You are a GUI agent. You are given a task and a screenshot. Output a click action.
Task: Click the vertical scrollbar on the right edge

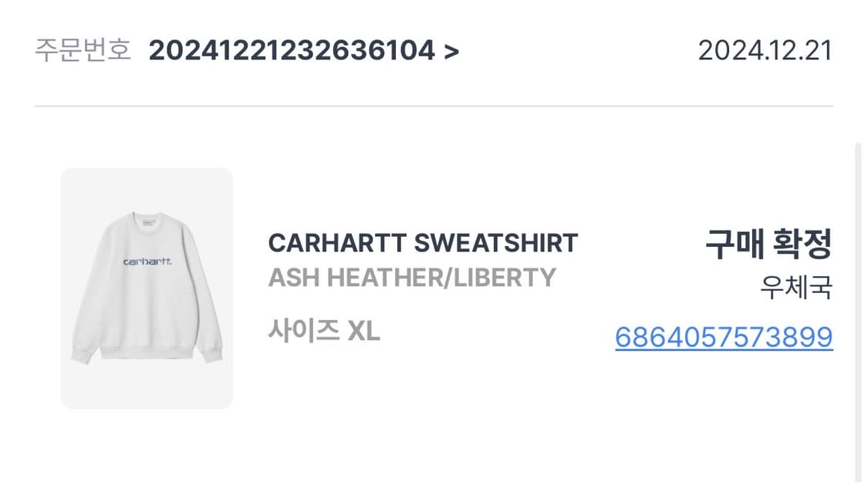click(x=857, y=308)
